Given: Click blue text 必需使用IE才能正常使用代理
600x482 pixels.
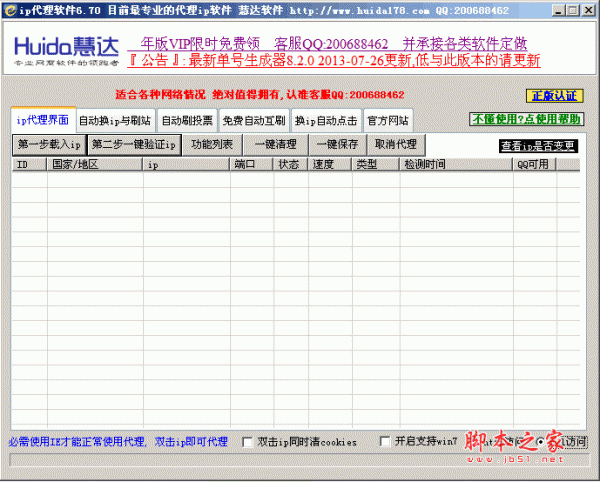Looking at the screenshot, I should click(x=118, y=442).
